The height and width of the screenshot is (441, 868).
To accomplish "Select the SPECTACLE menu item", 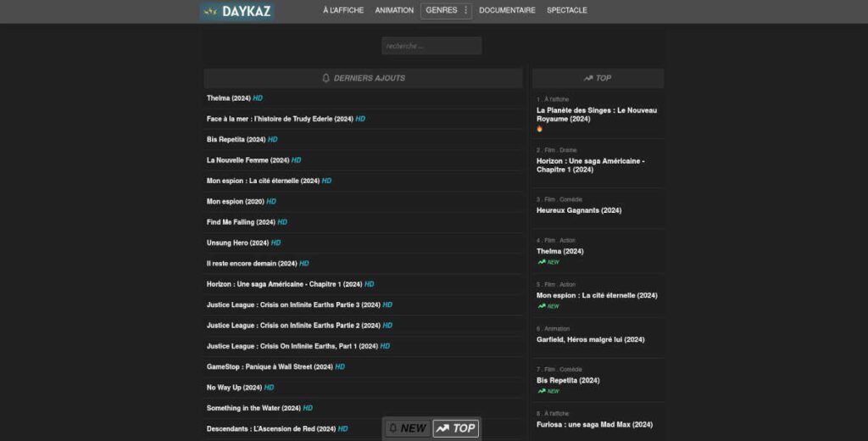I will [567, 10].
